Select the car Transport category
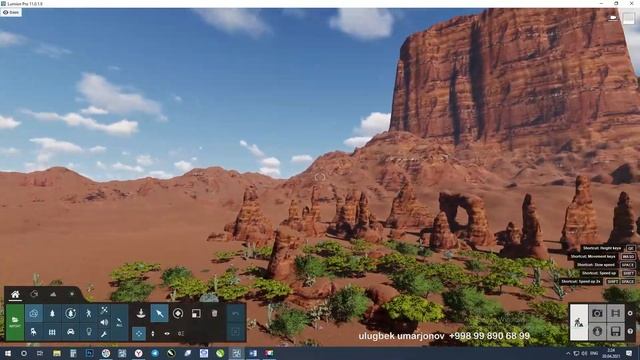This screenshot has height=360, width=640. coord(71,332)
